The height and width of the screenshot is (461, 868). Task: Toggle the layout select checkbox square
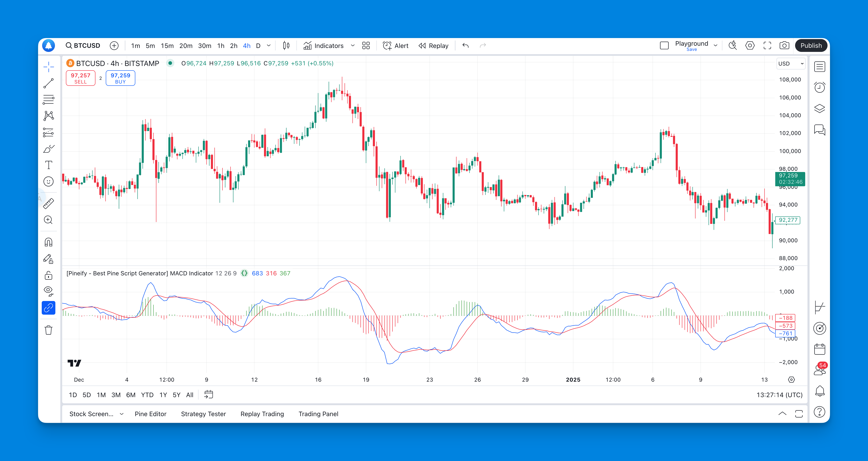(x=664, y=45)
